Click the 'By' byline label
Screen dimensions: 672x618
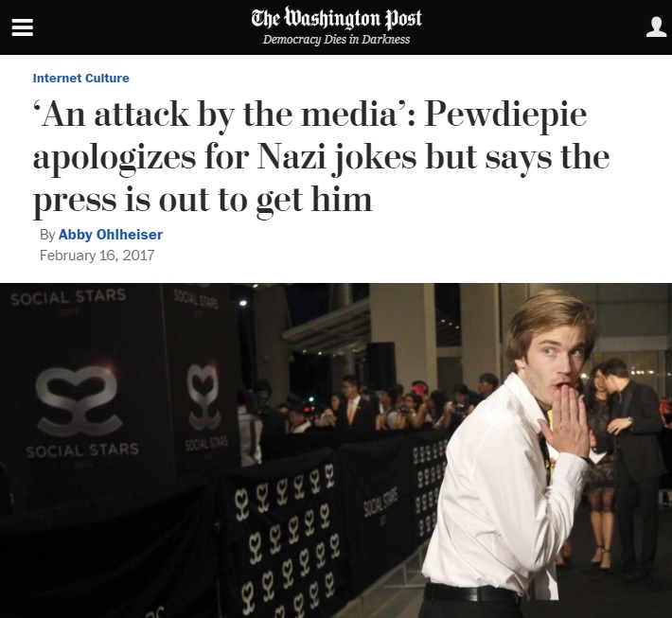coord(47,235)
